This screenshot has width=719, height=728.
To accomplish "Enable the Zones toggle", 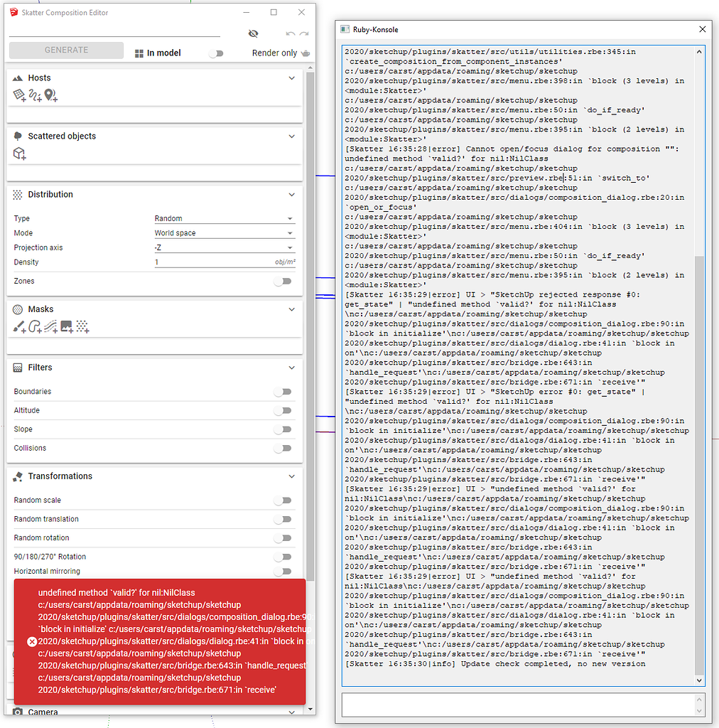I will coord(283,281).
